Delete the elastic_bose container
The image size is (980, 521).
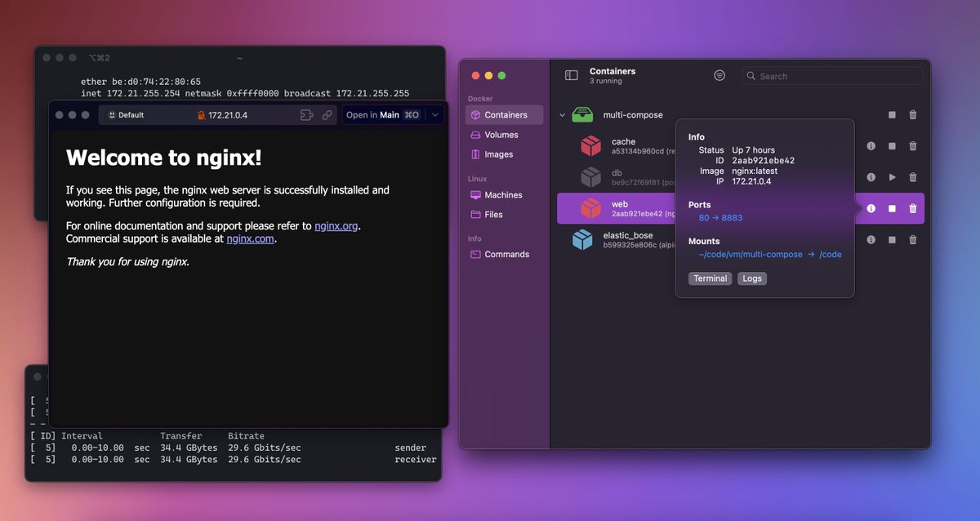point(913,240)
